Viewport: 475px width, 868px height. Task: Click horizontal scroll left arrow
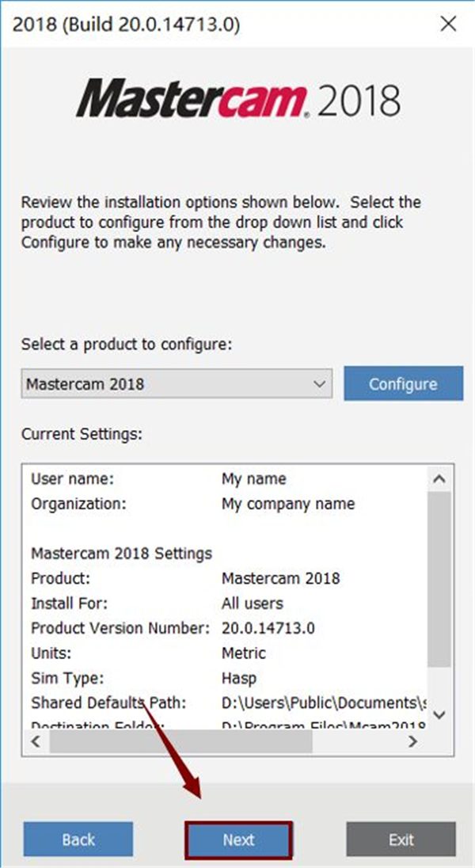(36, 740)
